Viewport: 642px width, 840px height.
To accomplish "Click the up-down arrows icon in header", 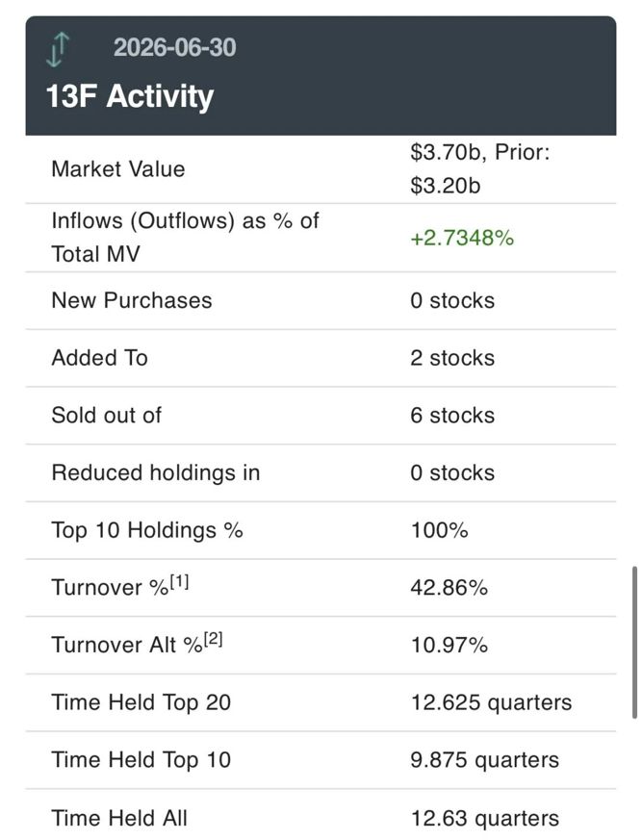I will click(x=58, y=49).
